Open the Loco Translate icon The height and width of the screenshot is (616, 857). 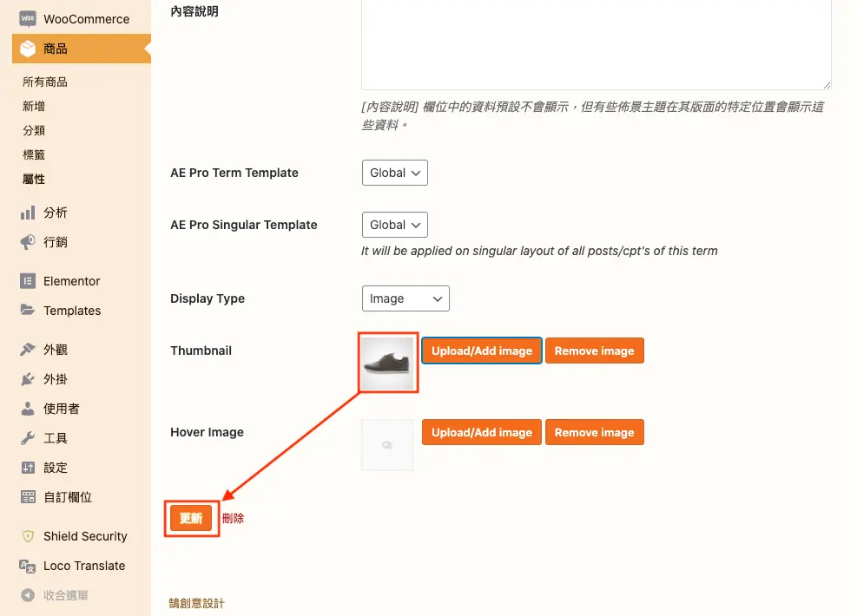(x=28, y=567)
